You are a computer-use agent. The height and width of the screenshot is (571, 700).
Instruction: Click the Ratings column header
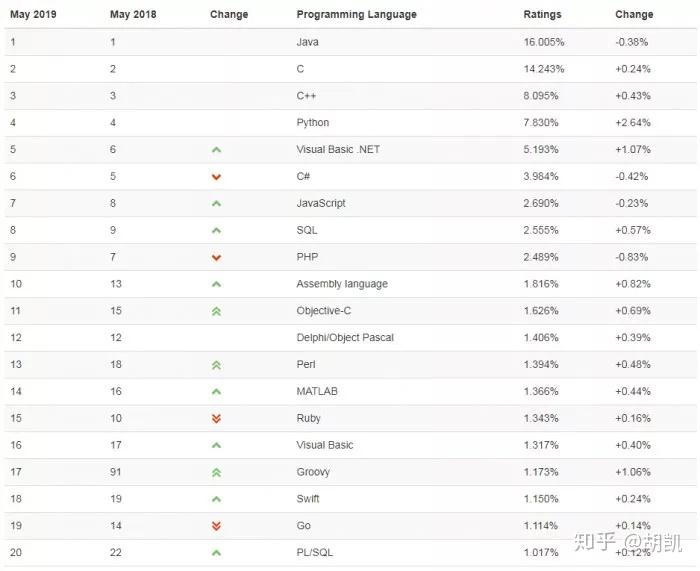tap(542, 15)
